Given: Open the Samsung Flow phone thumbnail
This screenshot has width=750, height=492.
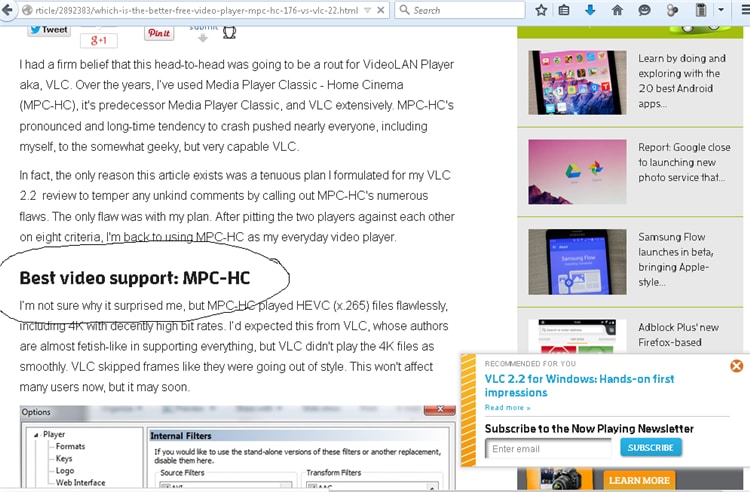Looking at the screenshot, I should pos(577,262).
